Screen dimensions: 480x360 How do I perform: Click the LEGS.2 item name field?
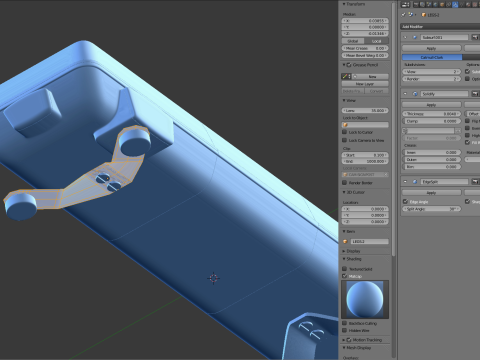(x=370, y=241)
